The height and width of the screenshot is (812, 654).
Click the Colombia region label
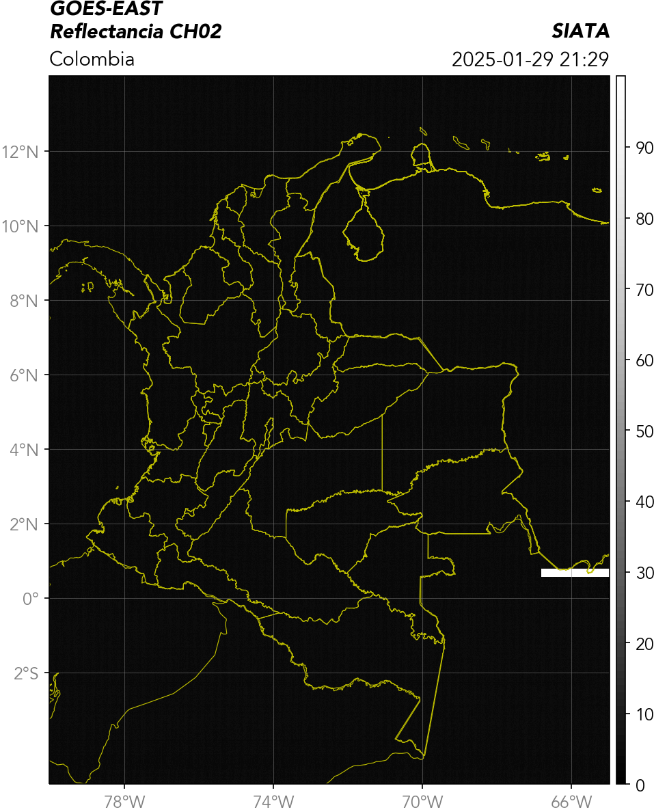coord(92,59)
